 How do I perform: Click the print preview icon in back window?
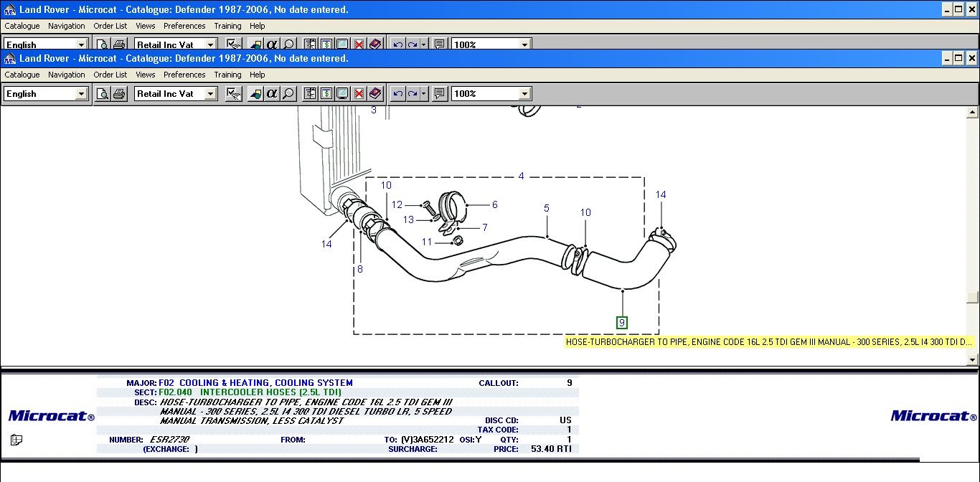103,44
